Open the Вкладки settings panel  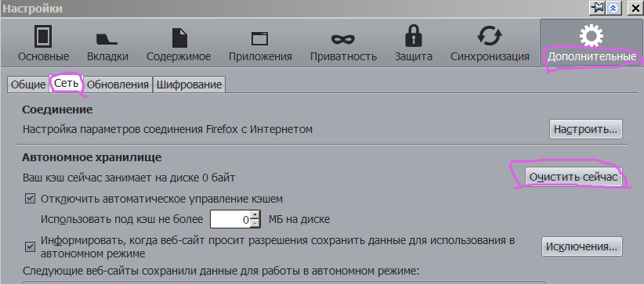tap(107, 44)
